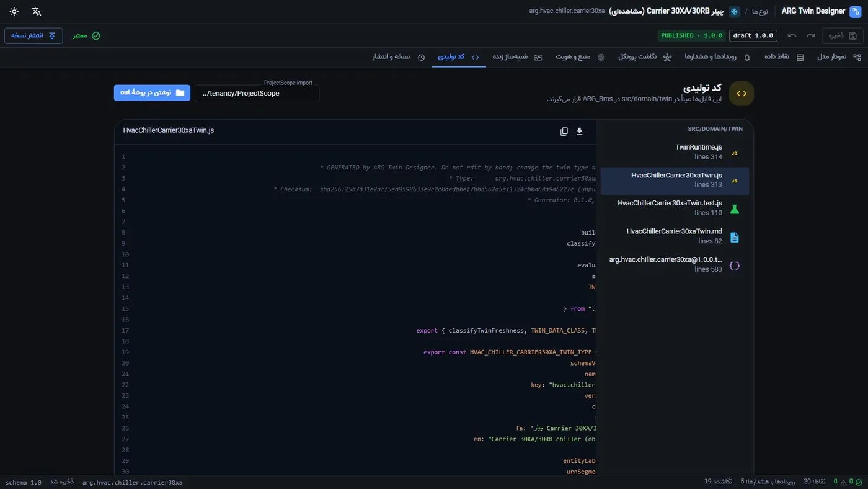Screen dimensions: 868x489
Task: Open TwinRuntime.js in the file list
Action: click(x=675, y=152)
